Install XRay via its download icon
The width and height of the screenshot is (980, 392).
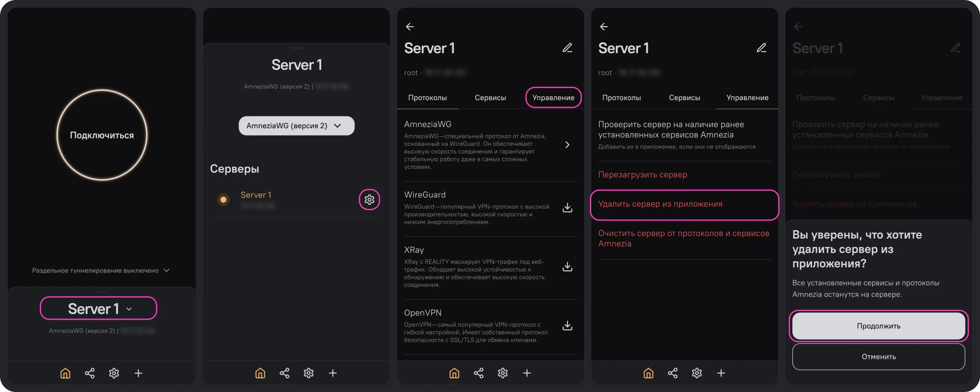pyautogui.click(x=568, y=266)
